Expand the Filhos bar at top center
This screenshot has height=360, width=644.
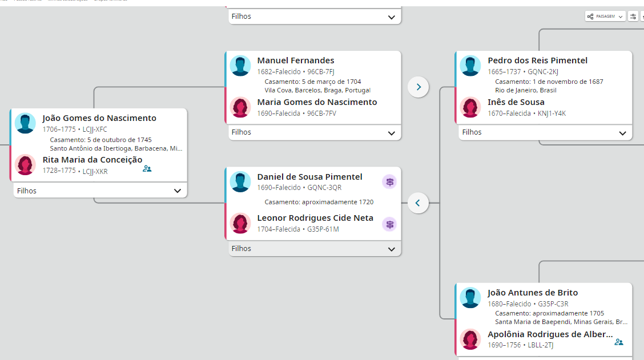pos(391,17)
